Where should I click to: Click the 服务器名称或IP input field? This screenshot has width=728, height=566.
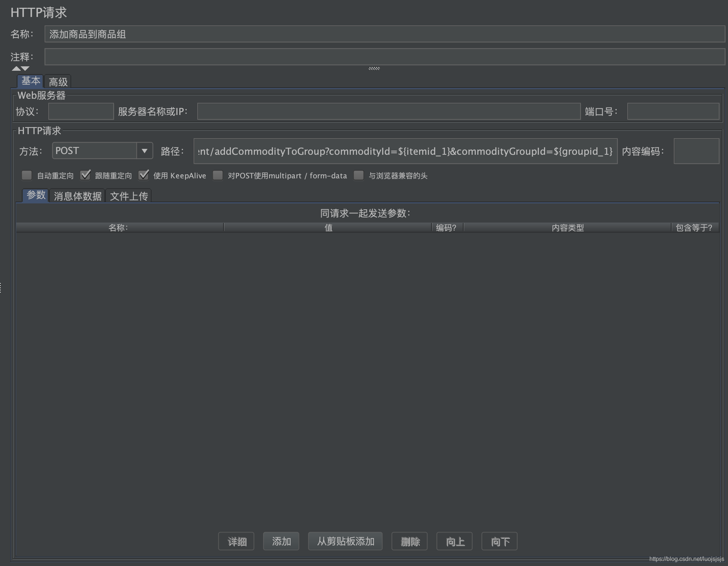389,112
